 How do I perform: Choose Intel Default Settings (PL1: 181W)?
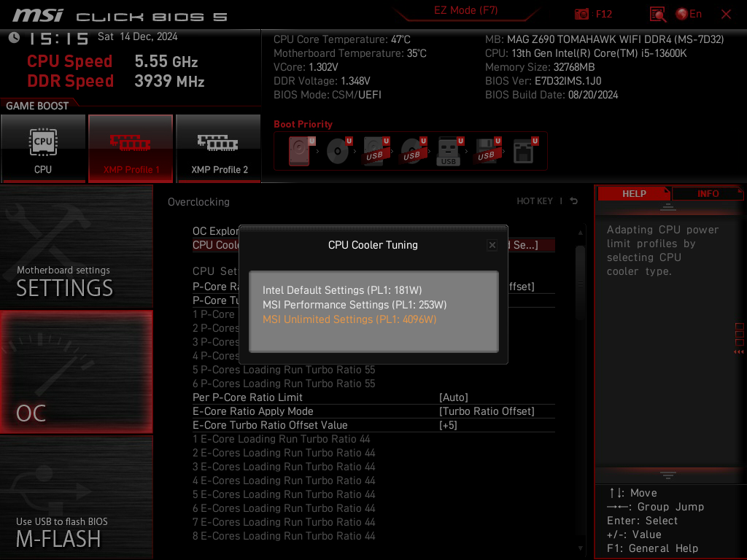(x=342, y=290)
